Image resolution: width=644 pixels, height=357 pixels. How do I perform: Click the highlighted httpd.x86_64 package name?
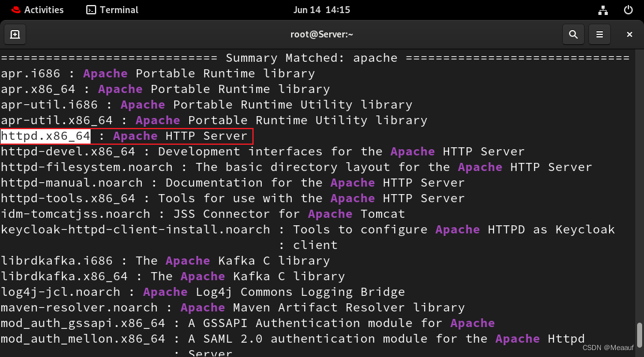pyautogui.click(x=46, y=136)
